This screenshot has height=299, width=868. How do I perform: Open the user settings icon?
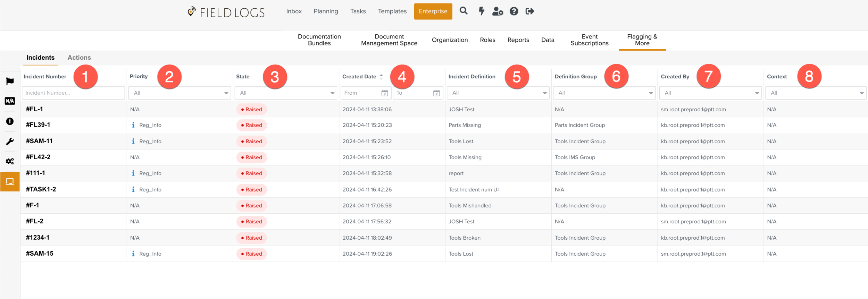498,11
